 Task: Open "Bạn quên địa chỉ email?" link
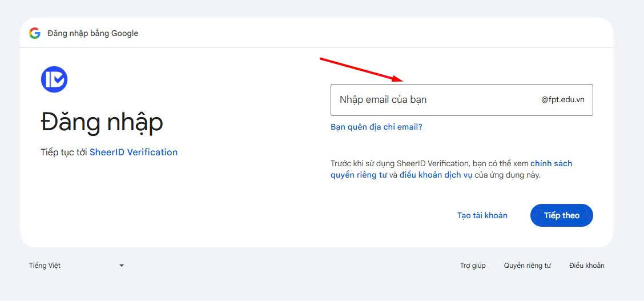coord(376,127)
